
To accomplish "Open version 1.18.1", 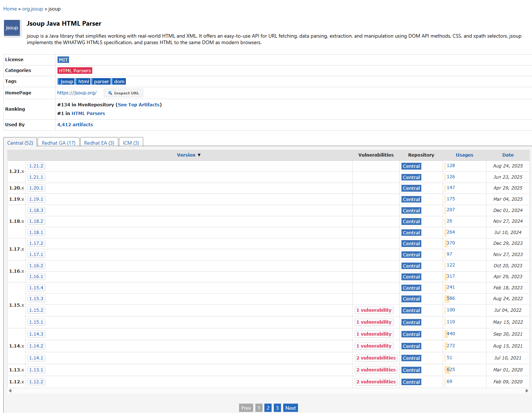I will [x=36, y=233].
